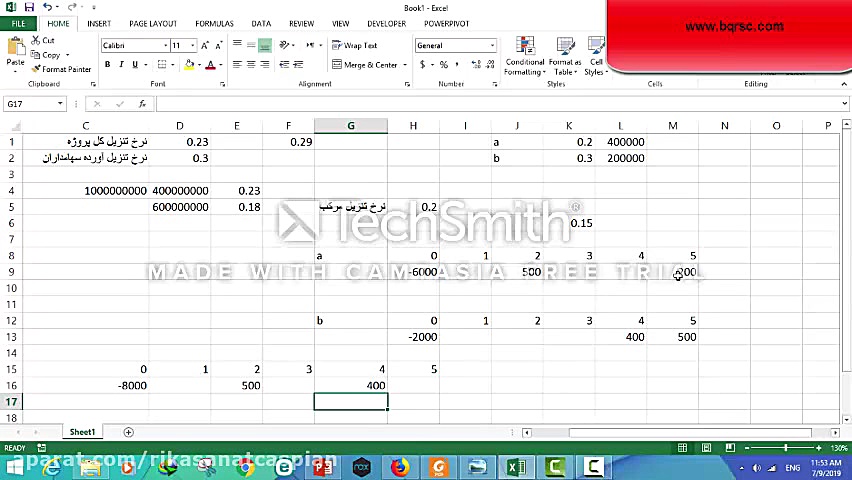Open the FILE tab
The image size is (852, 480).
pos(18,24)
